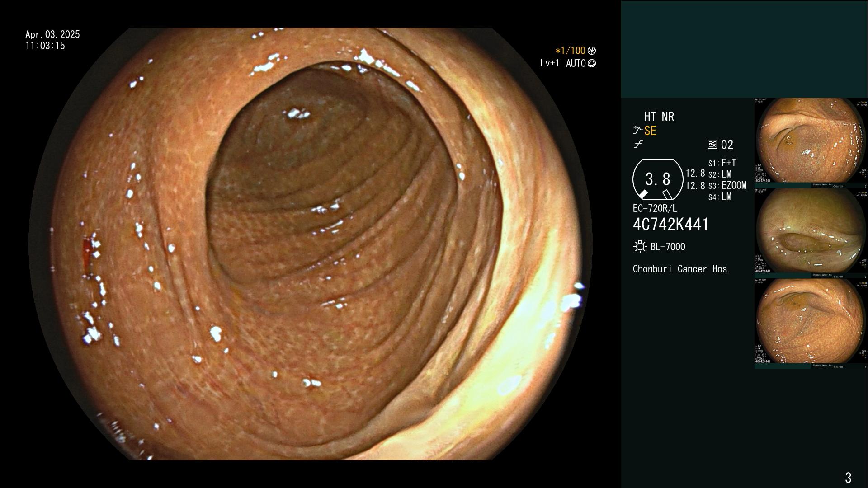
Task: Click the Lv+1 brightness level text
Action: [x=550, y=63]
